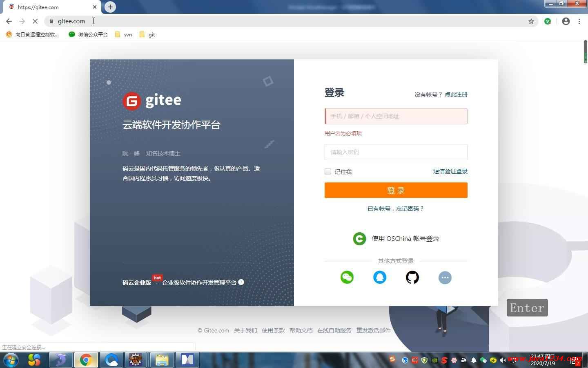Click the 点此注册 link

coord(456,94)
